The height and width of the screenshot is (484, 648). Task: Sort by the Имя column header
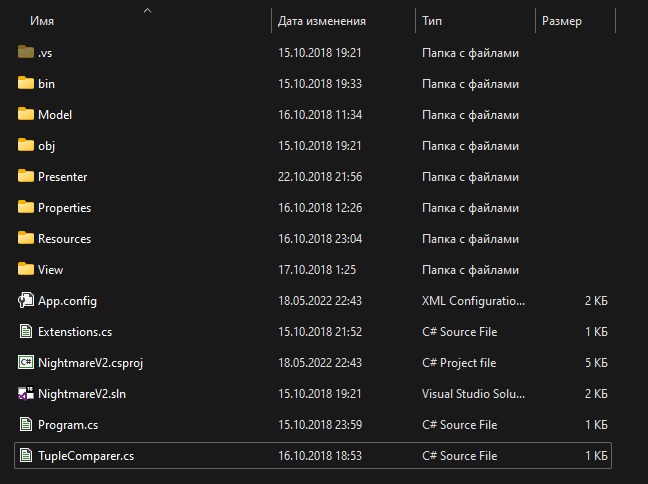(x=42, y=21)
